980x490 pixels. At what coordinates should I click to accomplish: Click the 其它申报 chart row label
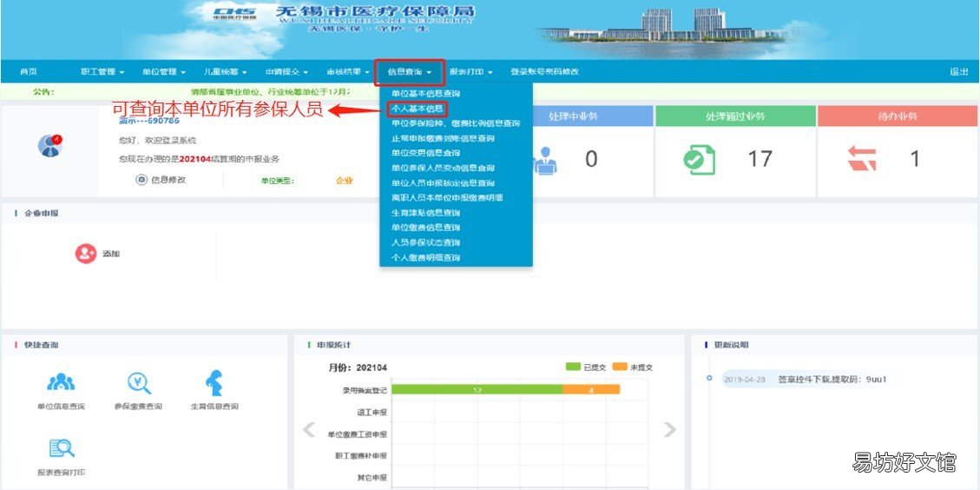point(372,478)
